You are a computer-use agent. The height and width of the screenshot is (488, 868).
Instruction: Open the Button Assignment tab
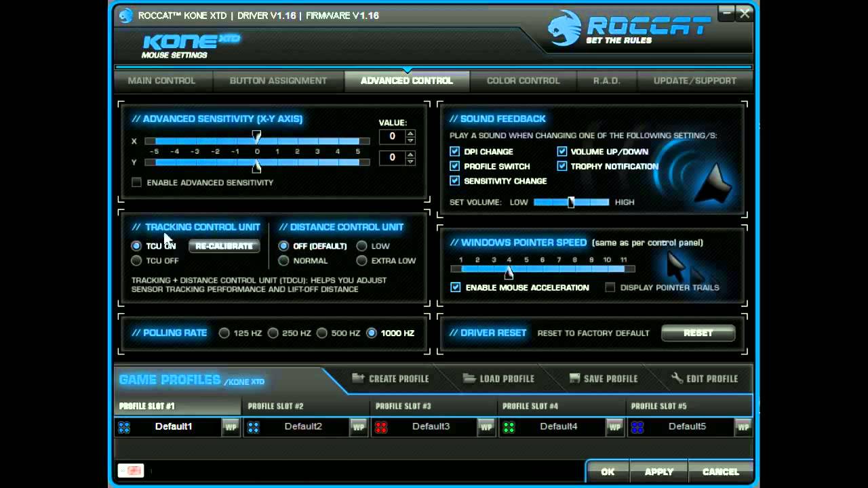(x=278, y=81)
